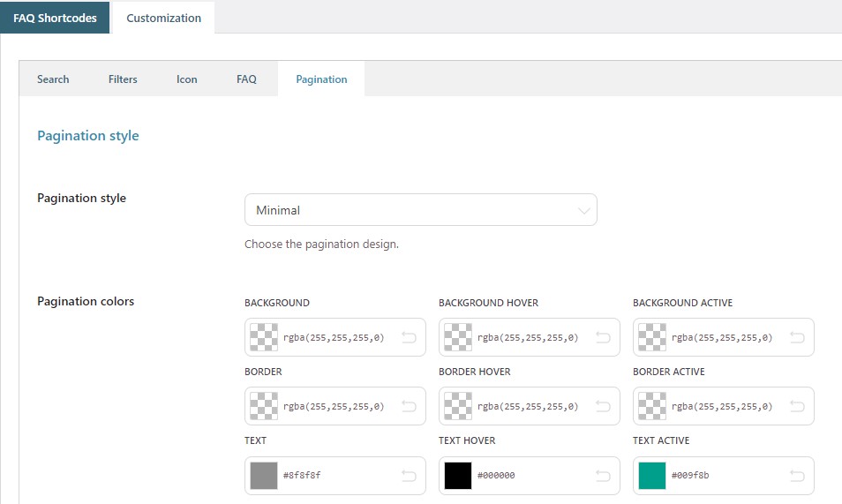Viewport: 842px width, 504px height.
Task: Reset the Text Active color value
Action: click(797, 476)
